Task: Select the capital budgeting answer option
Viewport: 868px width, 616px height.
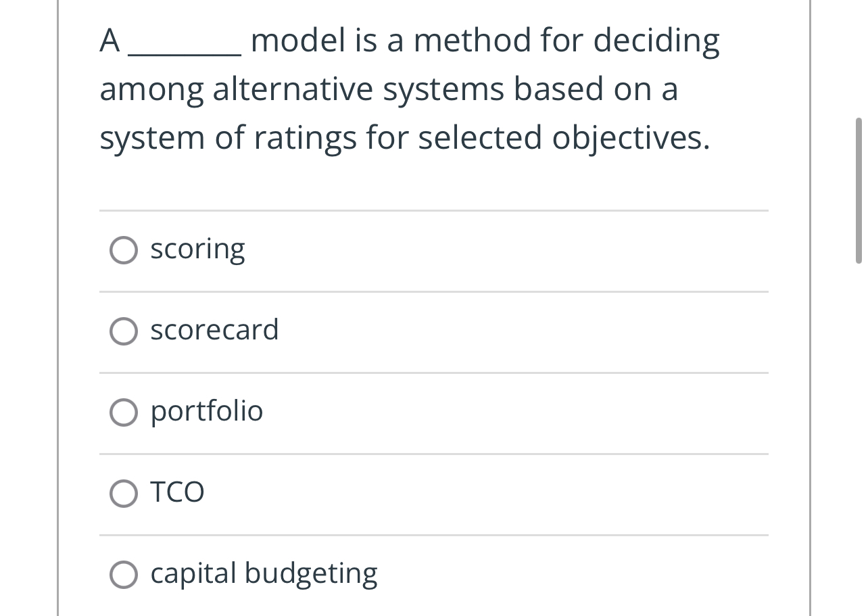Action: [264, 573]
